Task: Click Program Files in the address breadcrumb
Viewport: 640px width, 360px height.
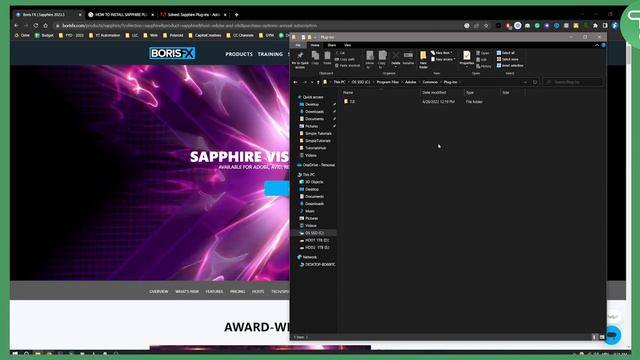Action: [387, 82]
